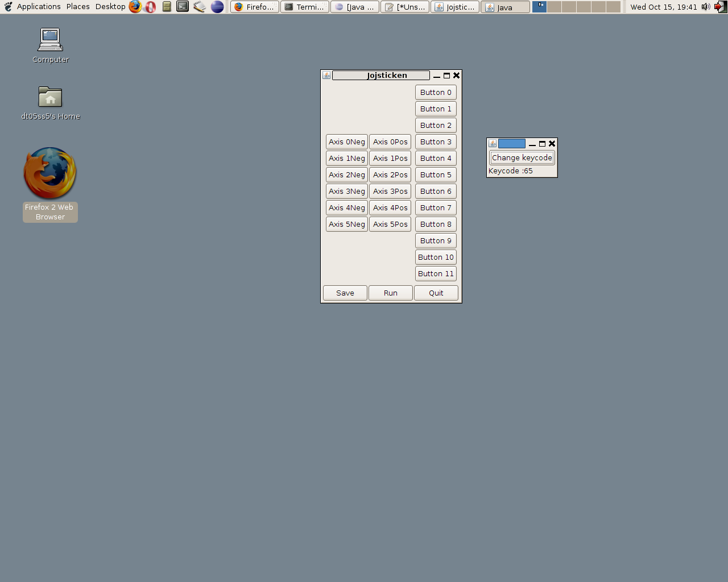Open Opera browser from the panel launcher

[x=150, y=7]
